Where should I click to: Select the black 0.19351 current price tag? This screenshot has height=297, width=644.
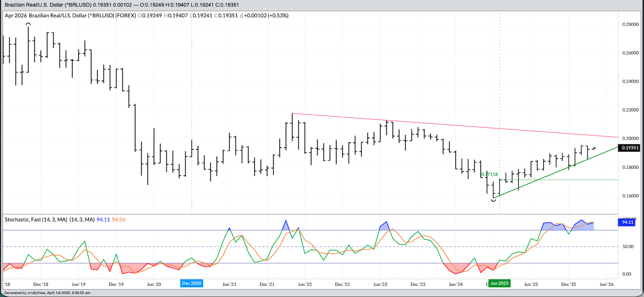tap(630, 148)
